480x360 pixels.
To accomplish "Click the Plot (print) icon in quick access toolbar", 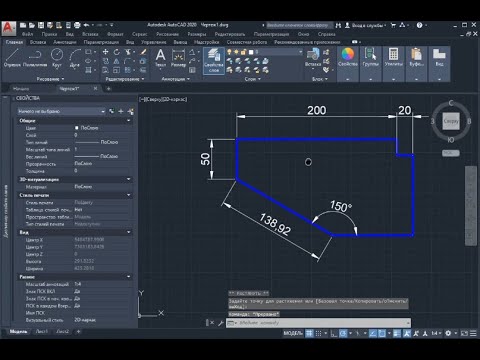I will coord(77,25).
